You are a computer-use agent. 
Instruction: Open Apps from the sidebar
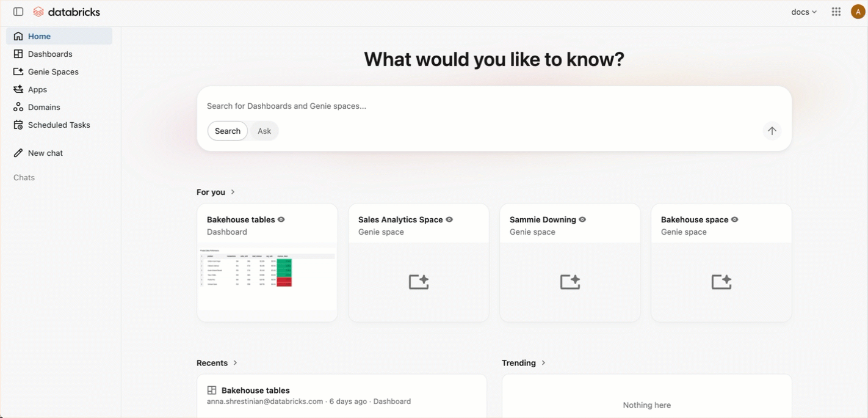59,89
